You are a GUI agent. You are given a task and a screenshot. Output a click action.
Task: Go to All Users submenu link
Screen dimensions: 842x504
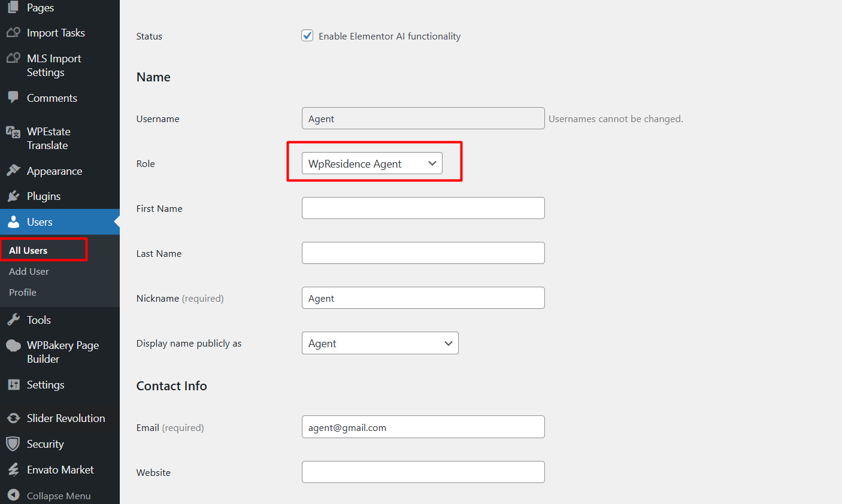point(28,250)
